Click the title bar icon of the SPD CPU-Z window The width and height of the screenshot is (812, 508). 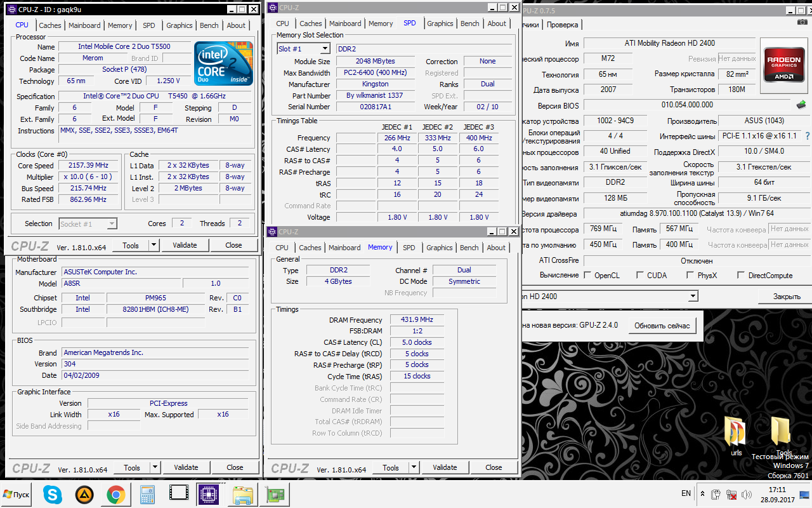pyautogui.click(x=273, y=8)
